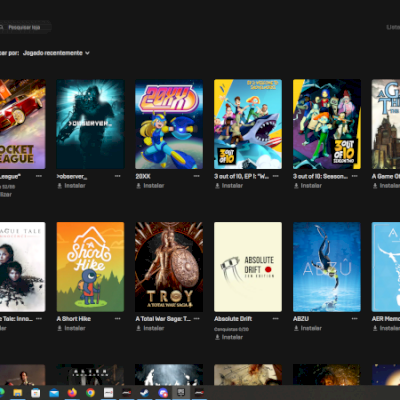Image resolution: width=400 pixels, height=400 pixels.
Task: Open three-dot menu for A Total War Saga
Action: coord(197,319)
